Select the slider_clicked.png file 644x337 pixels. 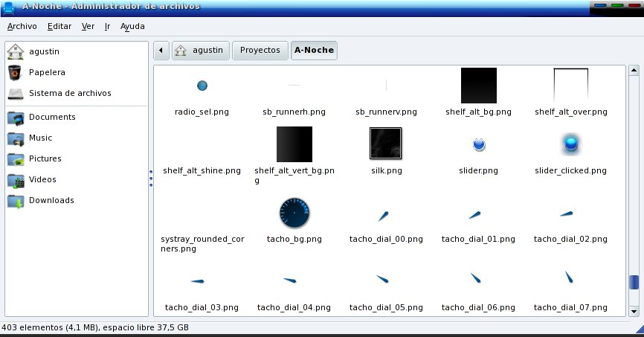coord(570,144)
